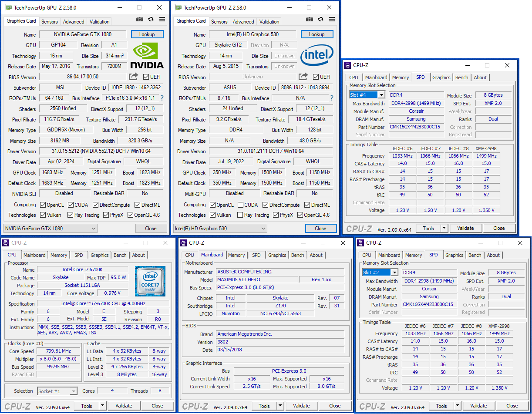The image size is (532, 414).
Task: Click the BIOS Version field 3802 in Mainboard window
Action: (280, 342)
